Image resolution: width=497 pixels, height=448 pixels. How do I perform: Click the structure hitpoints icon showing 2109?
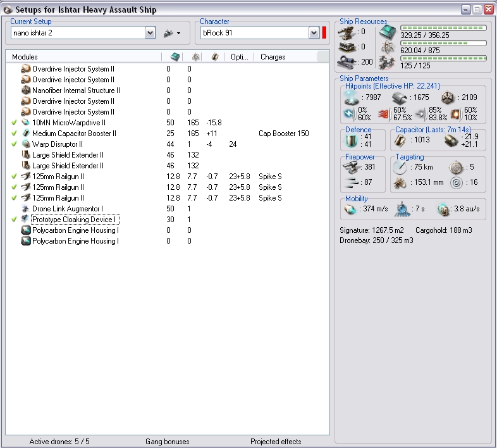coord(448,97)
